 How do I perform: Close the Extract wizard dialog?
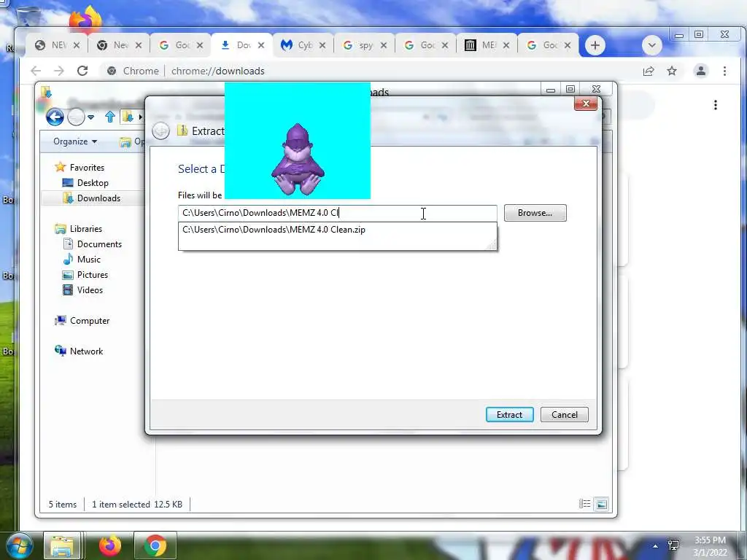tap(586, 104)
